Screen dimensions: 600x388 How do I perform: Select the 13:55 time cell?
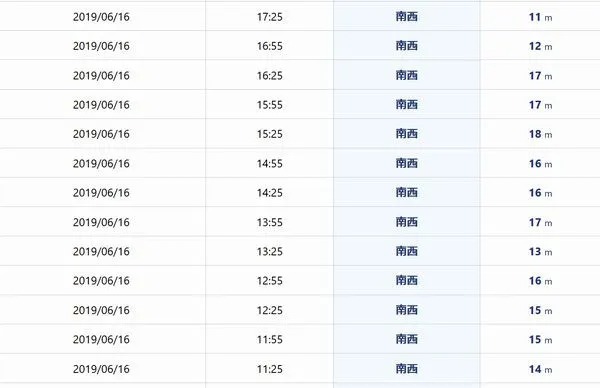[269, 222]
